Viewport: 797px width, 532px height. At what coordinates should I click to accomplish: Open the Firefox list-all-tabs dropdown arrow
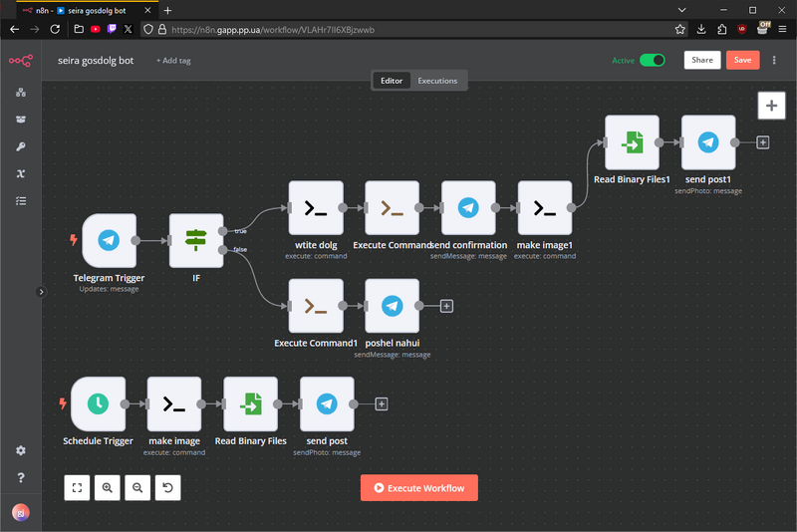784,10
